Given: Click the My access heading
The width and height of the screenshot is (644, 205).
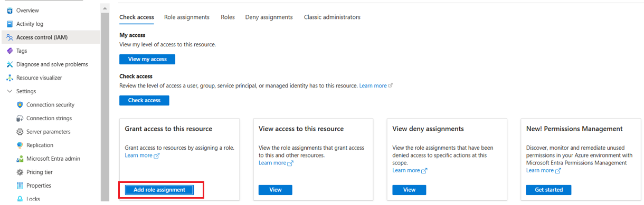Looking at the screenshot, I should (132, 35).
